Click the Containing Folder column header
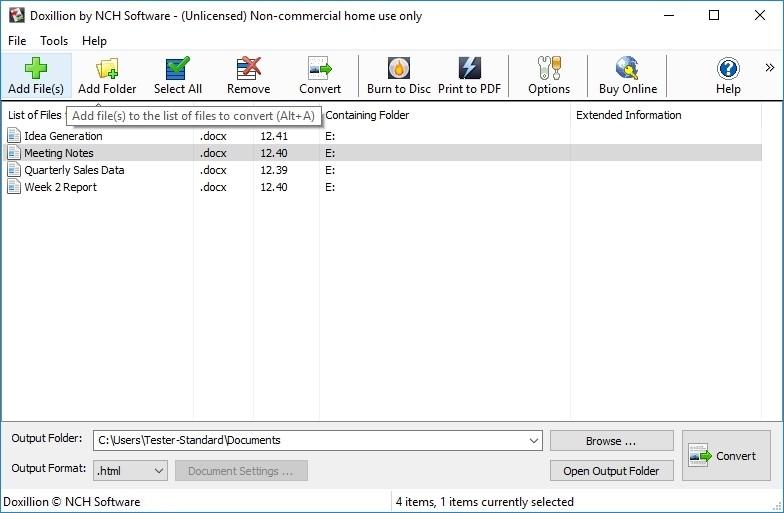Screen dimensions: 784x513 pyautogui.click(x=367, y=115)
